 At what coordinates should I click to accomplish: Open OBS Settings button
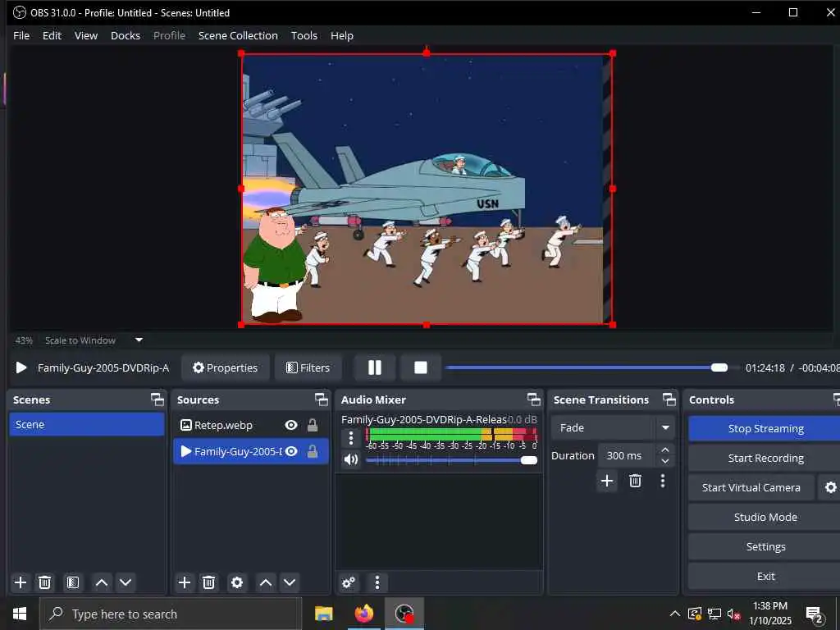coord(765,546)
